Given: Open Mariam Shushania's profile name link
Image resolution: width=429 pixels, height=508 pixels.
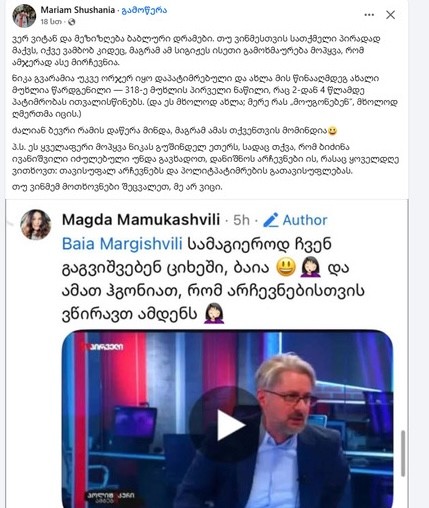Looking at the screenshot, I should (x=78, y=10).
